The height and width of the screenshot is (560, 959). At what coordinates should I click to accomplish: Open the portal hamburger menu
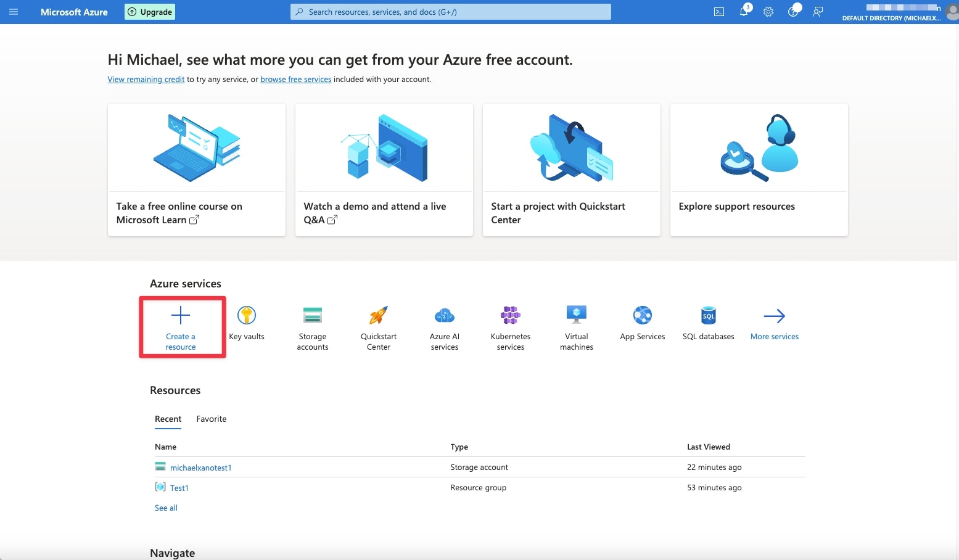pos(14,12)
